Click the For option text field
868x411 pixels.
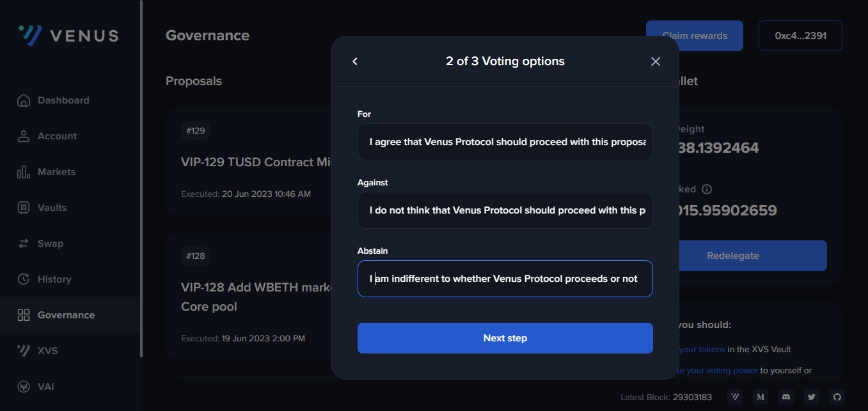click(505, 142)
